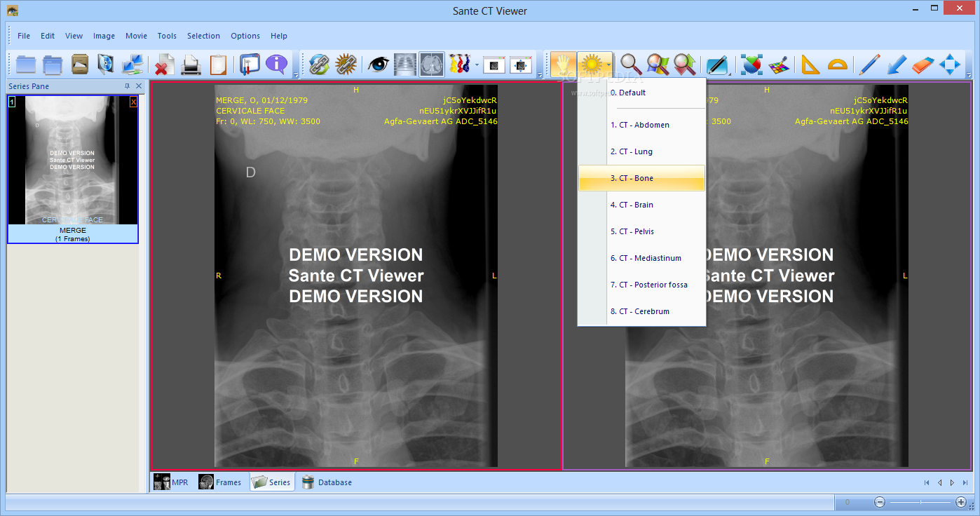Click the second blue folder icon

pyautogui.click(x=53, y=64)
